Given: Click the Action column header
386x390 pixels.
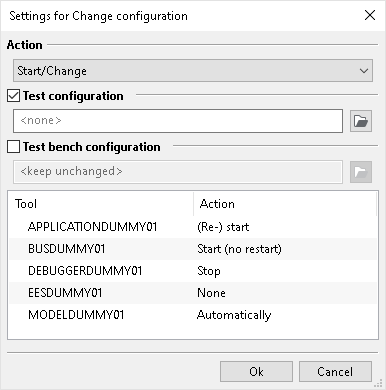Looking at the screenshot, I should click(285, 204).
